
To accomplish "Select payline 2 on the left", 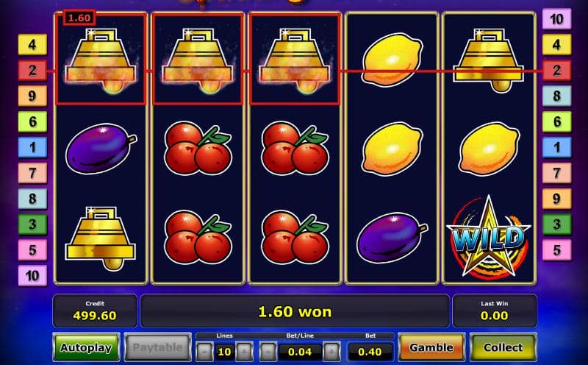I will tap(32, 70).
